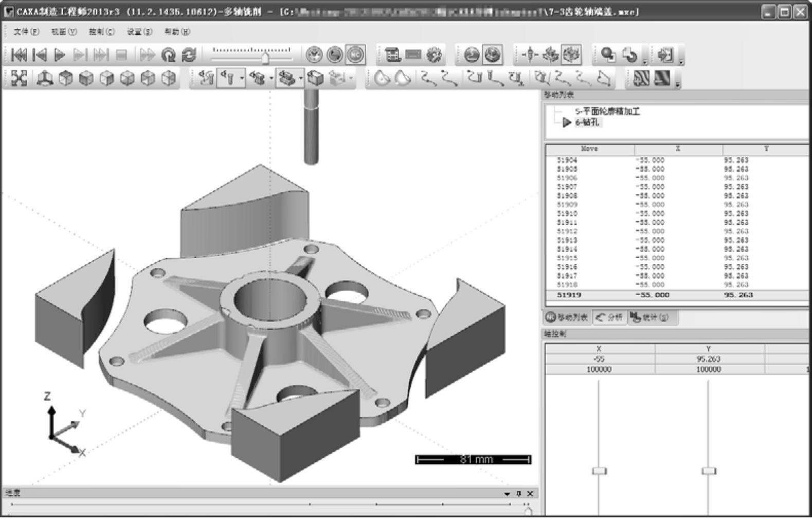Viewport: 812px width, 522px height.
Task: Select the isometric axes view icon
Action: pos(45,78)
